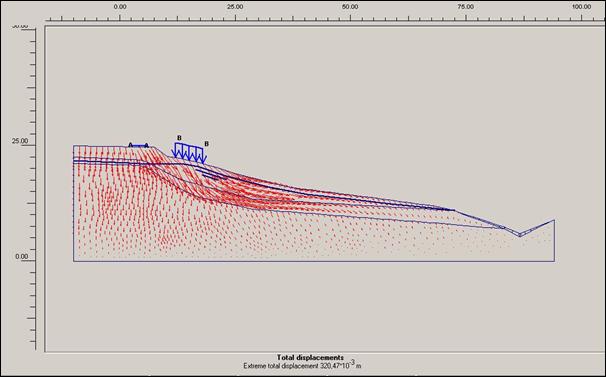Click the 0.00 mark on horizontal ruler
606x377 pixels.
coord(120,7)
